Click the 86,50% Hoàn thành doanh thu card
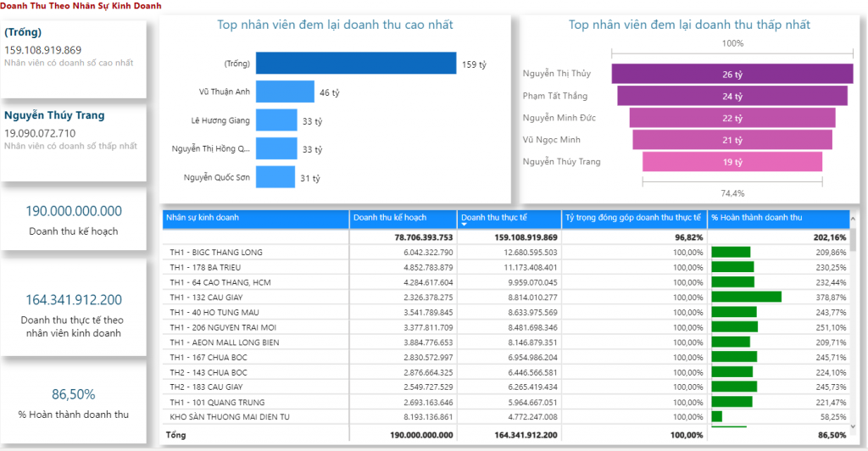 [x=74, y=403]
